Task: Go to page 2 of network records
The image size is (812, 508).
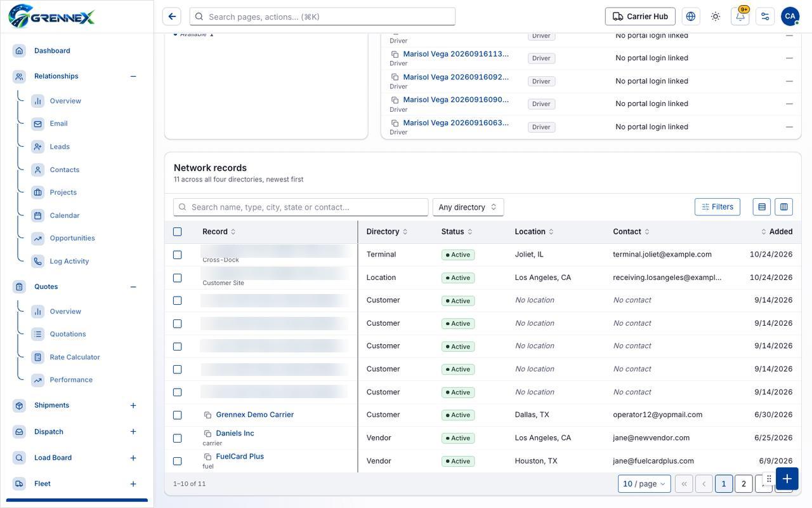Action: coord(744,484)
